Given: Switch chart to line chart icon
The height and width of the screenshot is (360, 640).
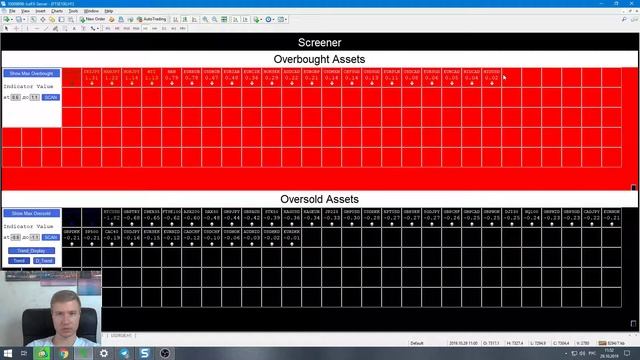Looking at the screenshot, I should tap(194, 19).
